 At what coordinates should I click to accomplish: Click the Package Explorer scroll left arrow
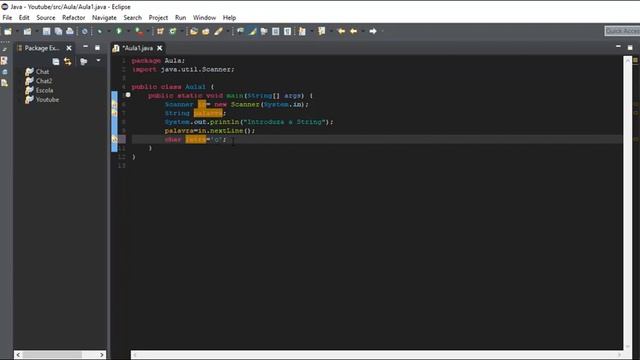(18, 355)
